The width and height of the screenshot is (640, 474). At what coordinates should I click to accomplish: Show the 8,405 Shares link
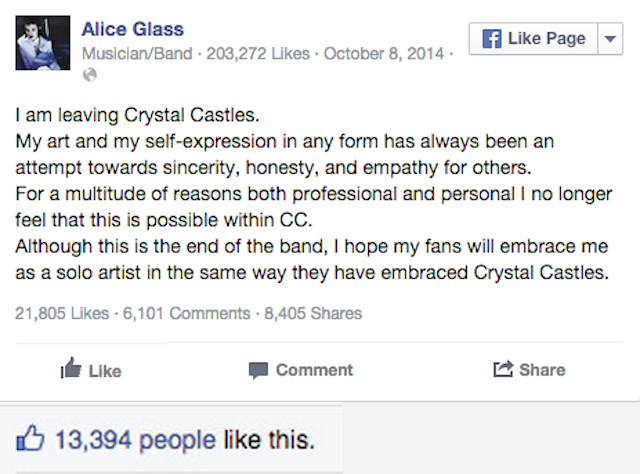click(x=313, y=313)
